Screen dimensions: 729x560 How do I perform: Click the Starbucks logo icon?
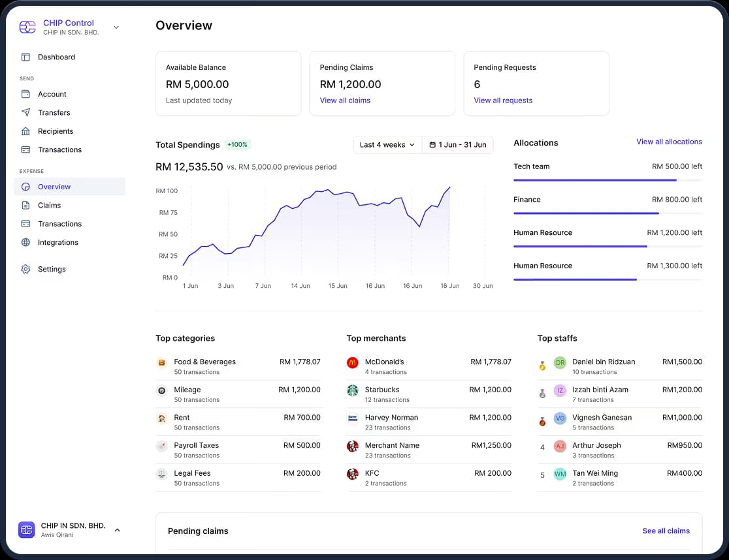coord(352,390)
